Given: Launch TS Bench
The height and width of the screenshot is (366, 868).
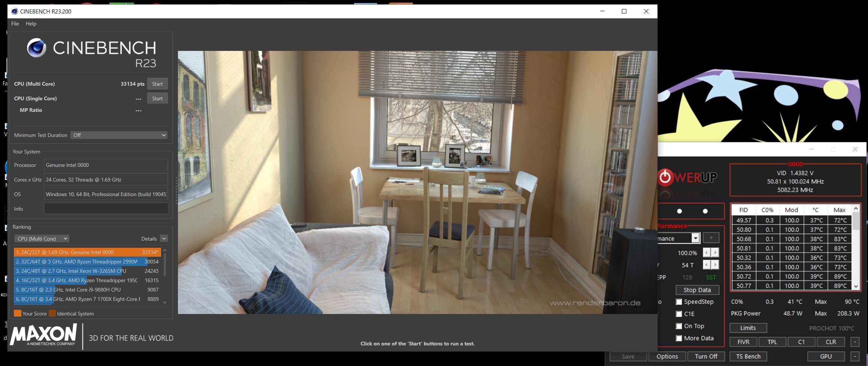Looking at the screenshot, I should (x=748, y=356).
